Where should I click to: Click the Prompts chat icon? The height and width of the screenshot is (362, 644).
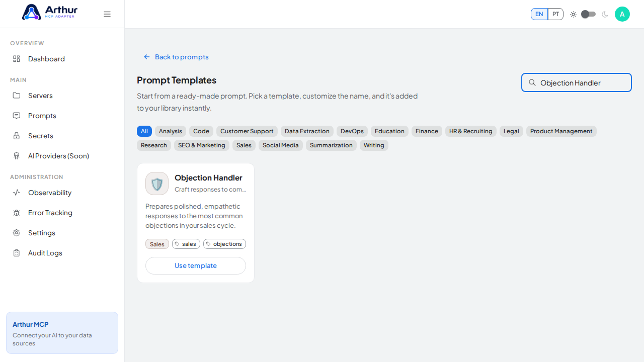click(x=17, y=116)
